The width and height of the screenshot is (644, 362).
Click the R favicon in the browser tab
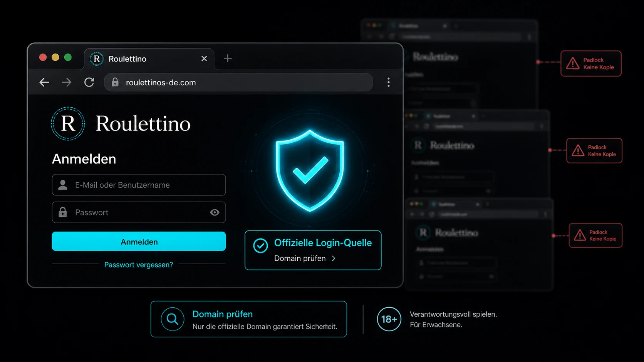[x=97, y=59]
